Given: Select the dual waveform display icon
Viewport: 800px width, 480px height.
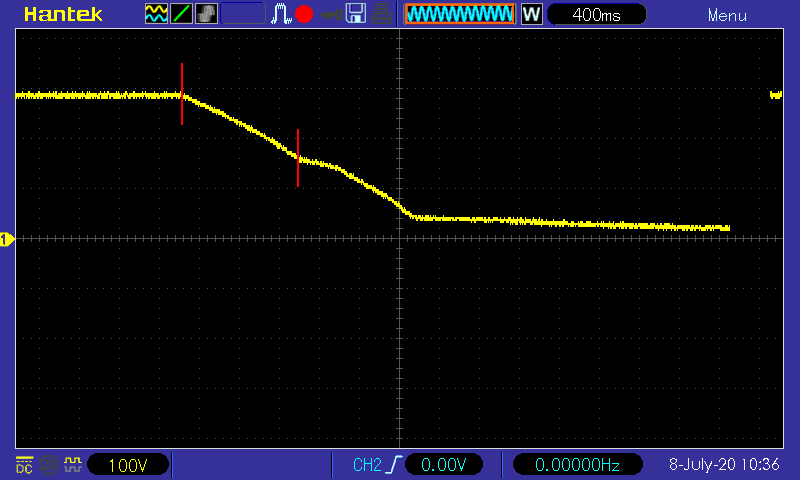Looking at the screenshot, I should [x=156, y=14].
